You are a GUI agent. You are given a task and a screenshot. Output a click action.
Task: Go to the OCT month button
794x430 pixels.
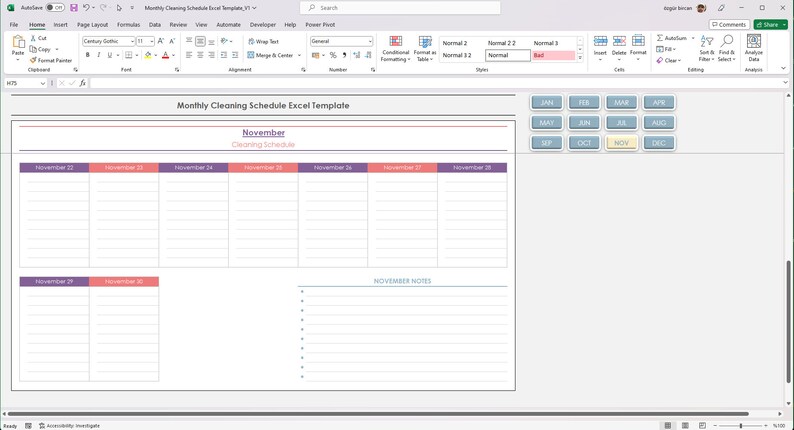pos(584,143)
